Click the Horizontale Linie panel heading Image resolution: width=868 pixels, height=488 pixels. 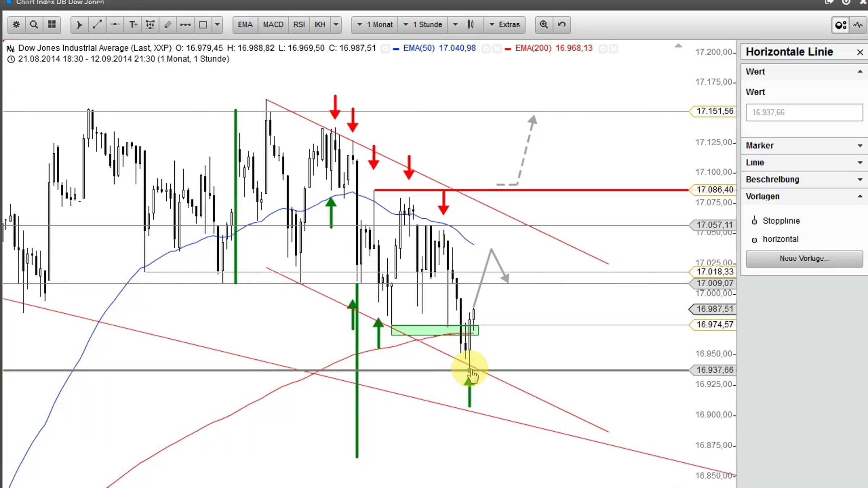(x=790, y=52)
